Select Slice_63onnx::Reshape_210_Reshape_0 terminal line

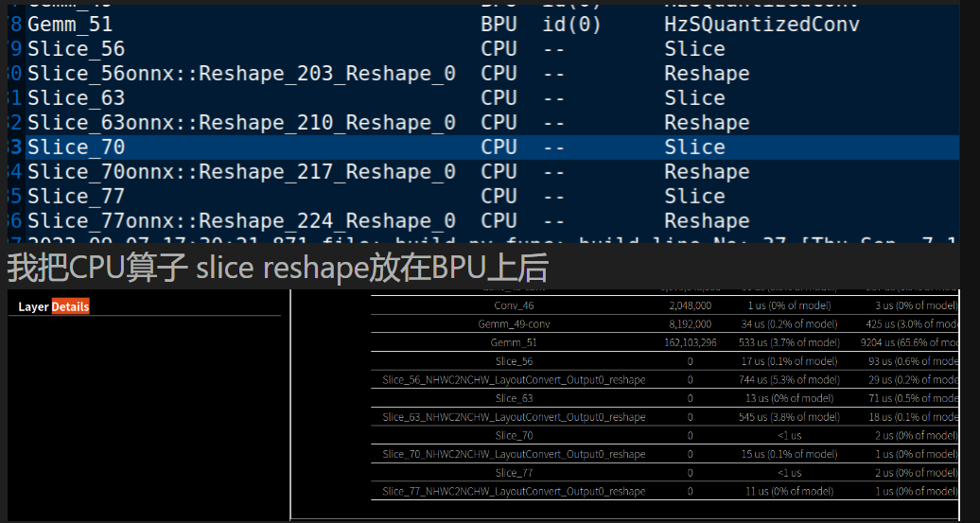[241, 123]
